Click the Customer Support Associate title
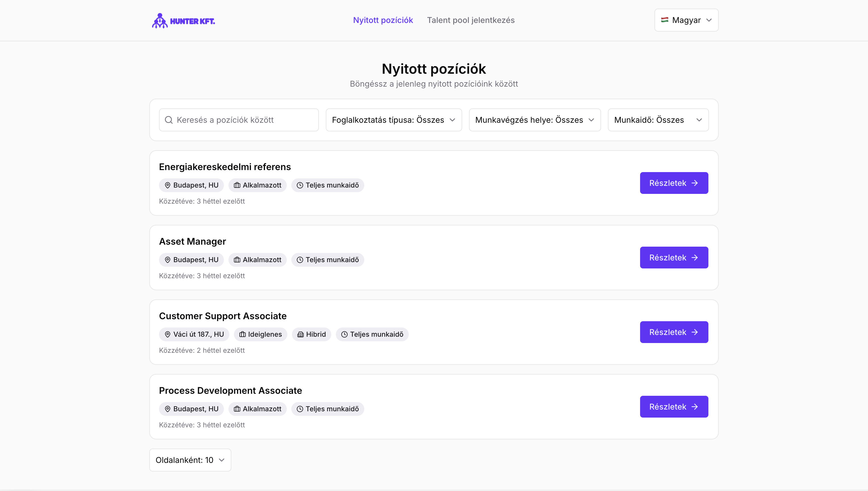868x491 pixels. point(223,316)
